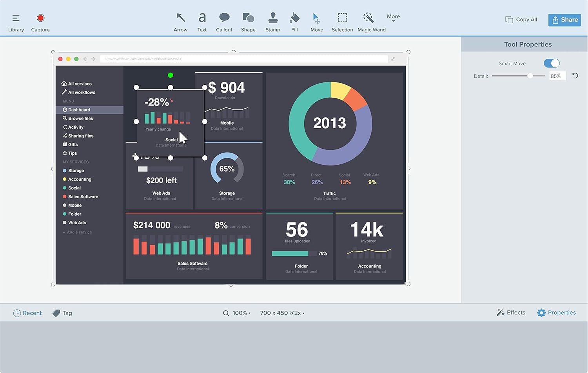
Task: Click the Magic Wand tool
Action: pos(371,22)
